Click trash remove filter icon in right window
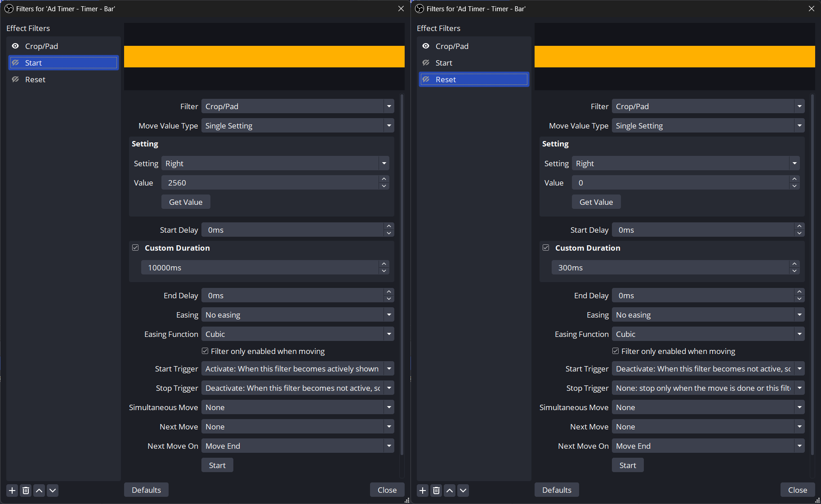 click(436, 491)
